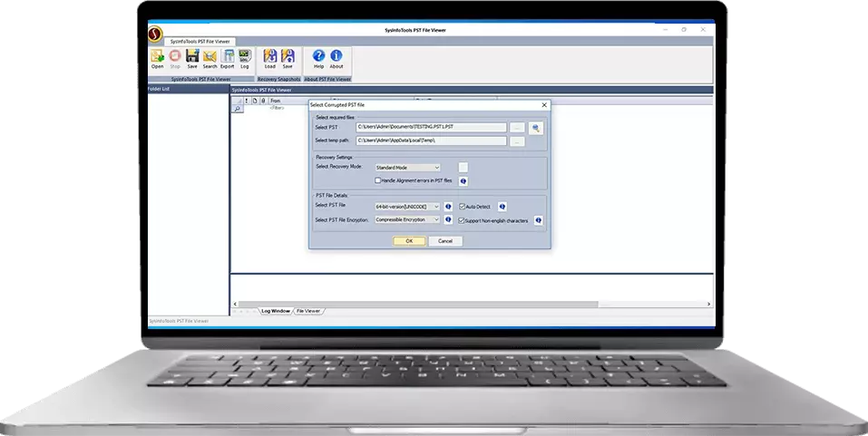This screenshot has width=868, height=436.
Task: Click the search PST magnifier icon
Action: coord(536,128)
